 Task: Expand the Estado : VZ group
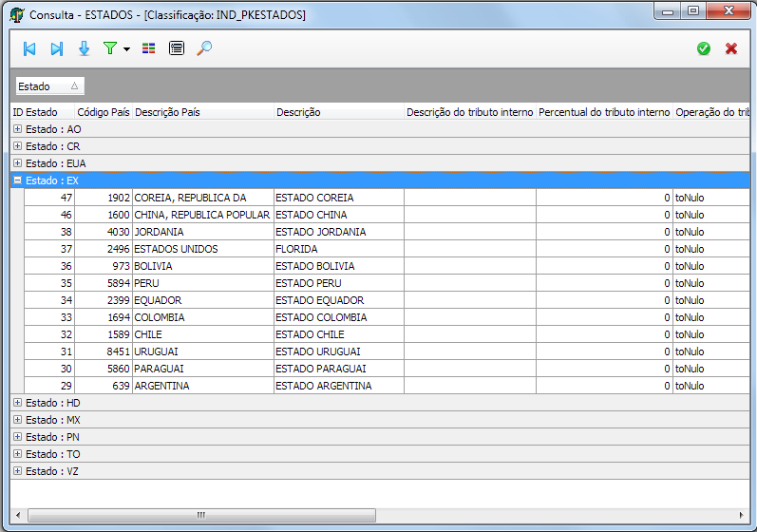pyautogui.click(x=17, y=471)
